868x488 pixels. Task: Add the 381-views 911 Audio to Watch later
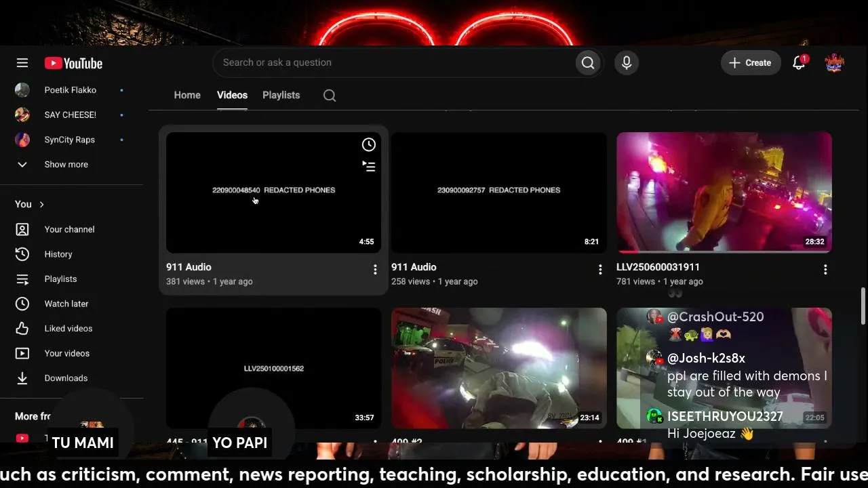(x=369, y=144)
